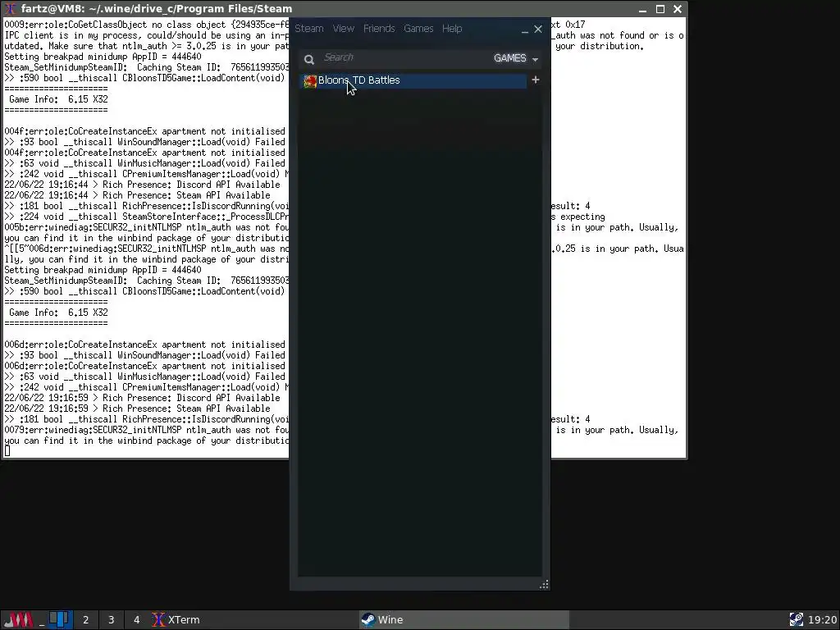Close the XTerm terminal window
The width and height of the screenshot is (840, 630).
(677, 9)
